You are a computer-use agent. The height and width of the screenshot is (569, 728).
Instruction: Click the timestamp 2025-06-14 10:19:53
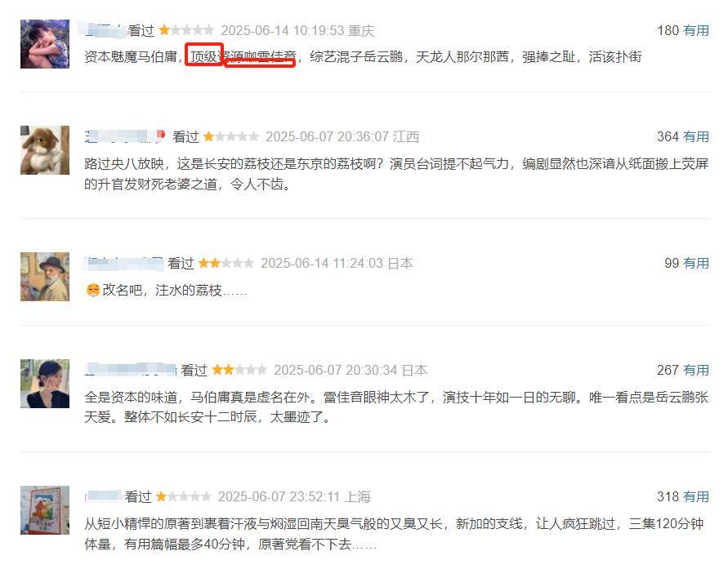(282, 30)
